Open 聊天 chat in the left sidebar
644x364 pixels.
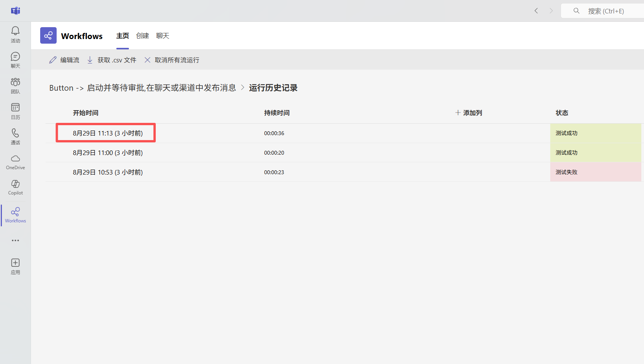tap(15, 60)
